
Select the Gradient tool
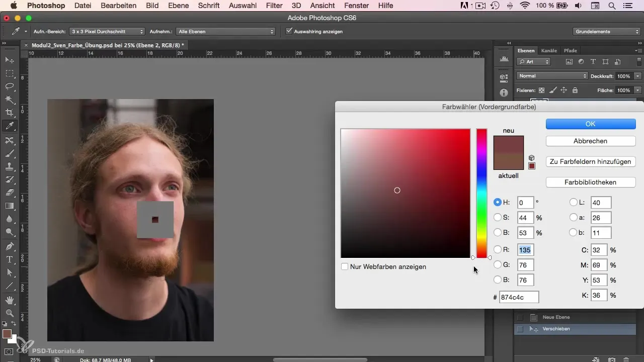[9, 206]
